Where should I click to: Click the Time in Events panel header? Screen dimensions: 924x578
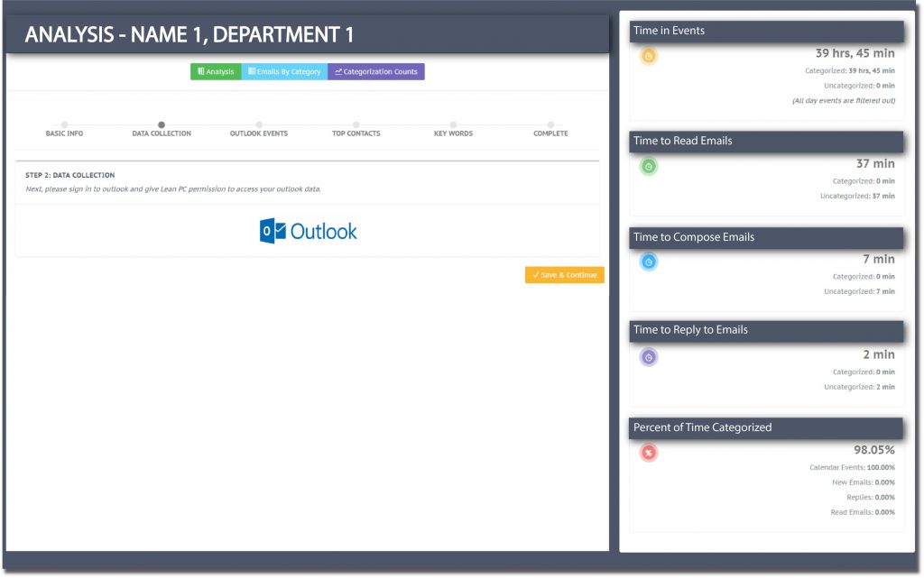coord(766,32)
